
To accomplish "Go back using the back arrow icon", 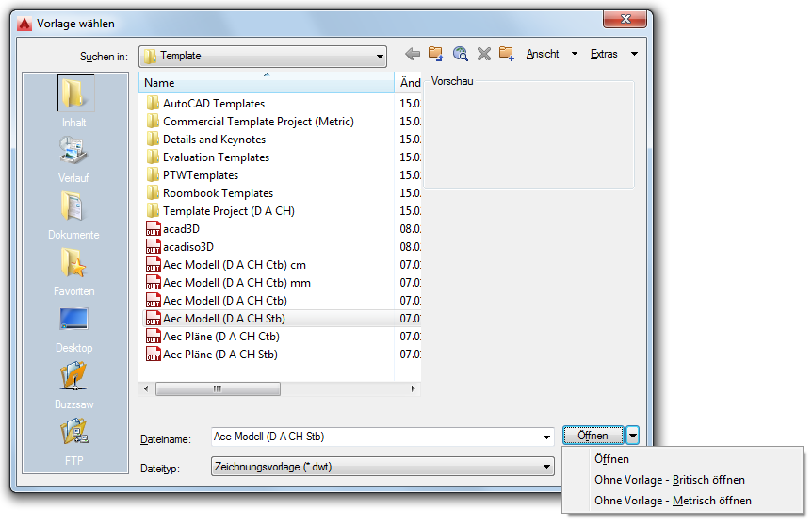I will 413,54.
